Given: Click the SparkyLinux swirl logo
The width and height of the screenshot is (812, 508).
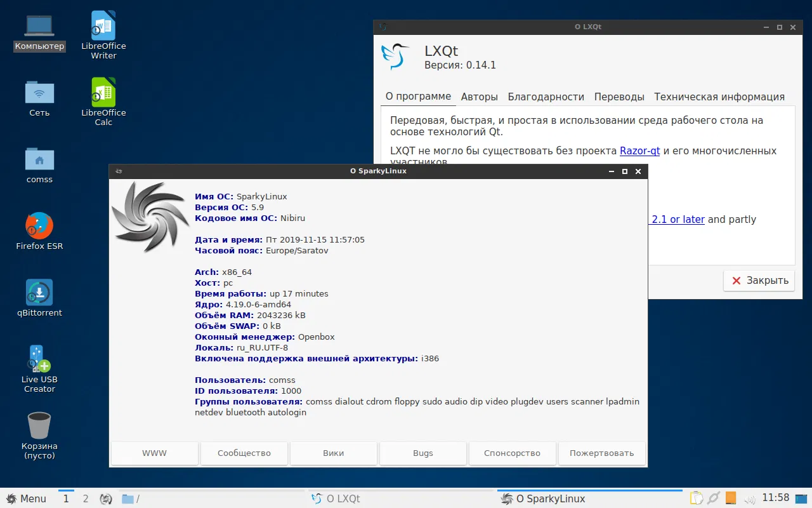Looking at the screenshot, I should tap(150, 216).
